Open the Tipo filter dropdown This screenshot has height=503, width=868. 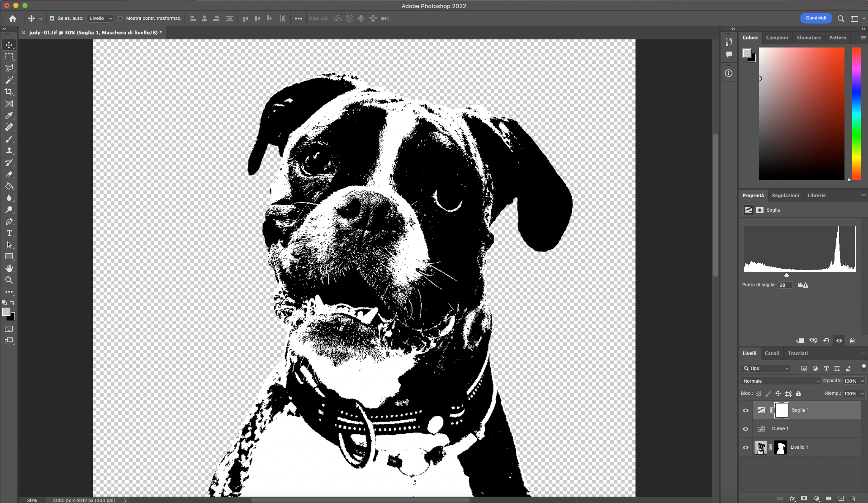coord(765,368)
